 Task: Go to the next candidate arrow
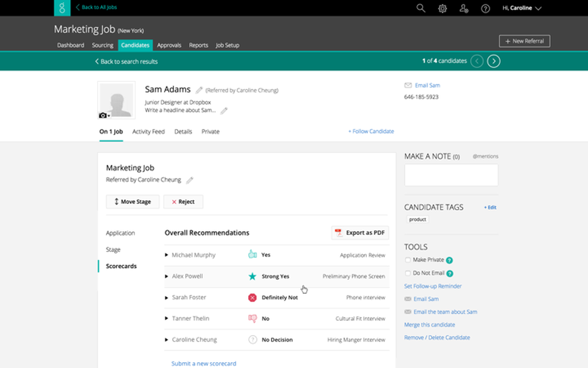493,61
